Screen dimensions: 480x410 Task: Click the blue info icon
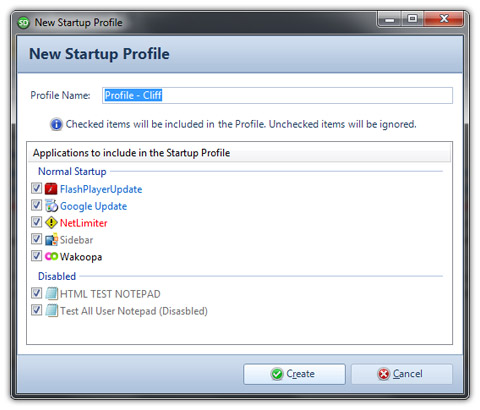[56, 124]
